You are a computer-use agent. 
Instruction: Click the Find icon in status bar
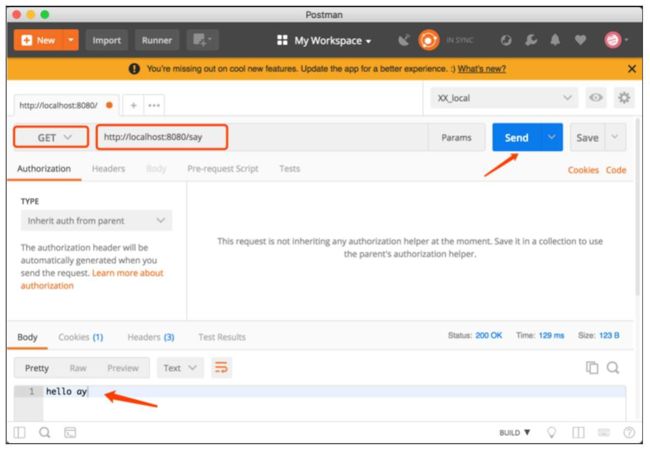coord(44,433)
